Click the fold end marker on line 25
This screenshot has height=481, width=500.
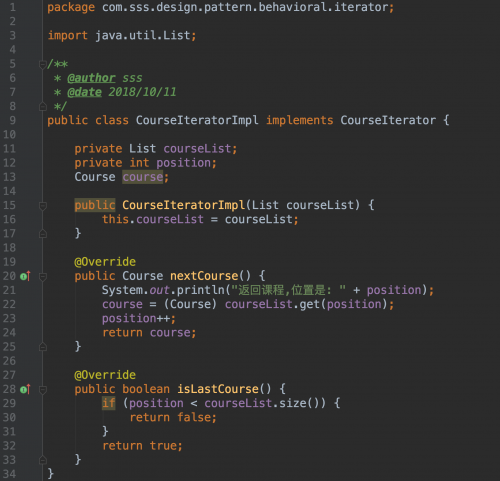pos(43,347)
